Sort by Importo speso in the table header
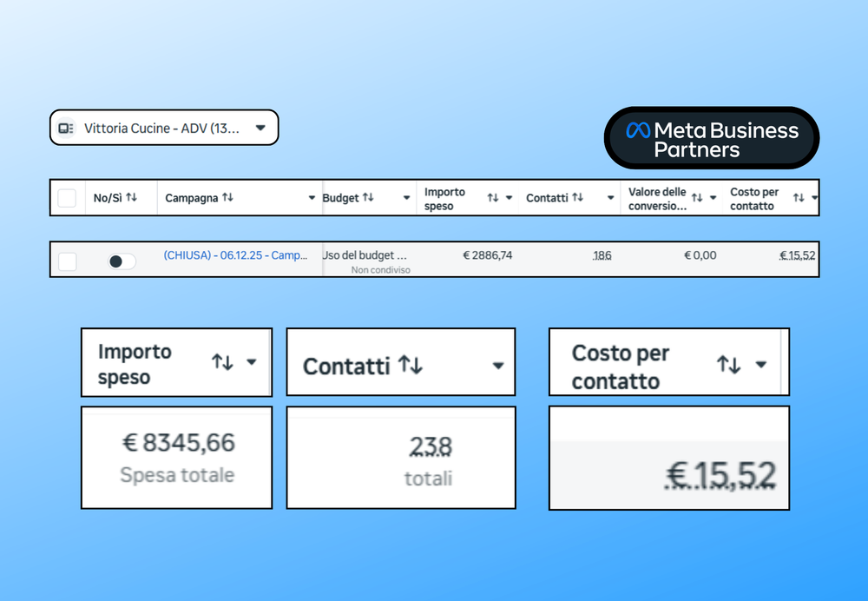Screen dimensions: 868x601 tap(493, 198)
